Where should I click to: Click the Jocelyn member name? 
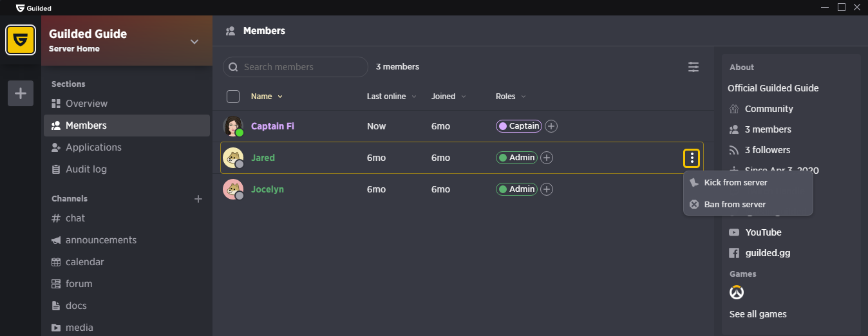click(267, 189)
